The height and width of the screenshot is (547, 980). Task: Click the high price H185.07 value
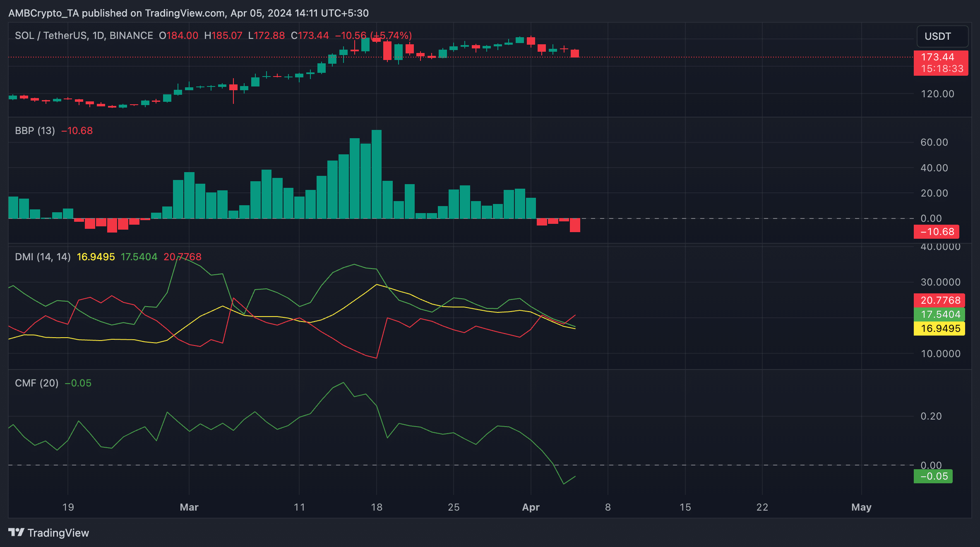tap(223, 36)
